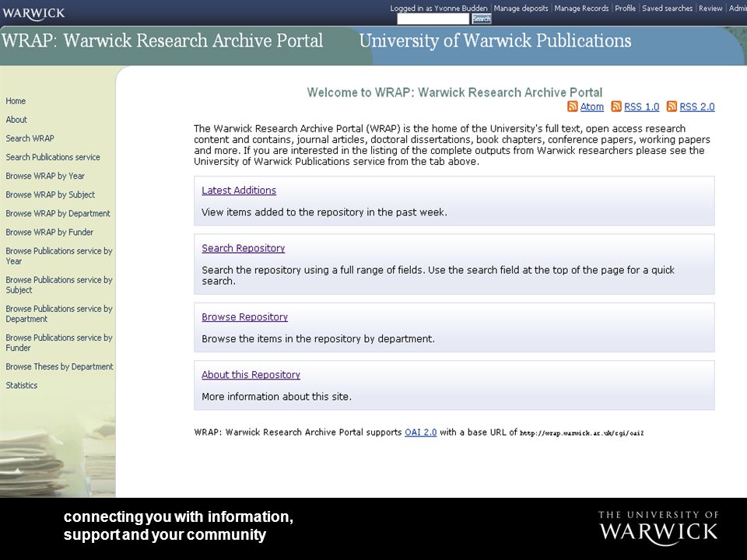Select Browse WRAP by Year
747x560 pixels.
45,176
